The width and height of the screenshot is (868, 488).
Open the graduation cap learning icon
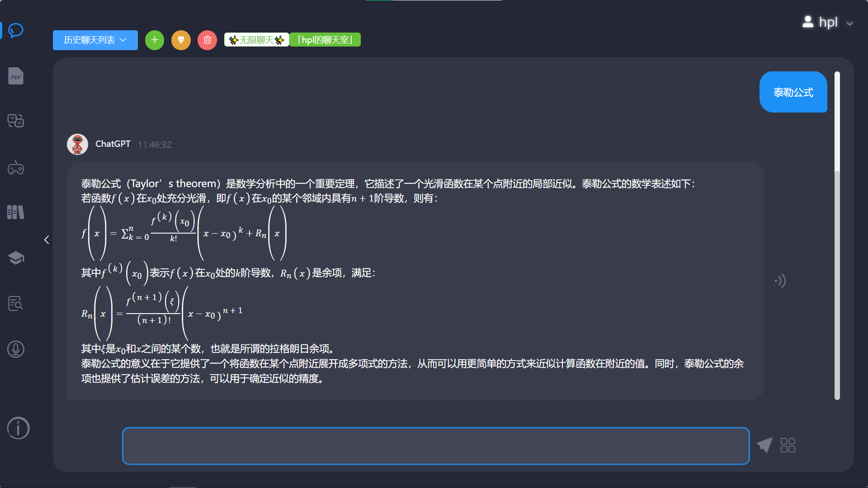point(16,258)
